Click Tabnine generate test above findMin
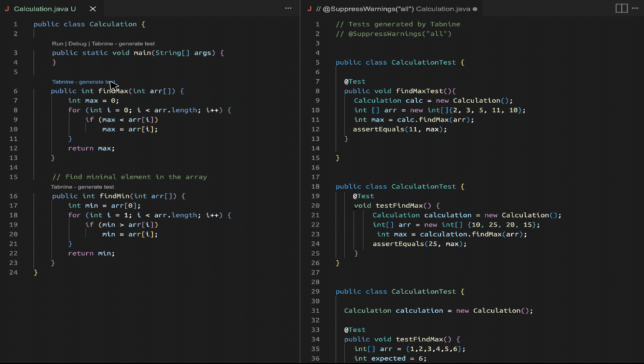Screen dimensions: 644x364 82,187
